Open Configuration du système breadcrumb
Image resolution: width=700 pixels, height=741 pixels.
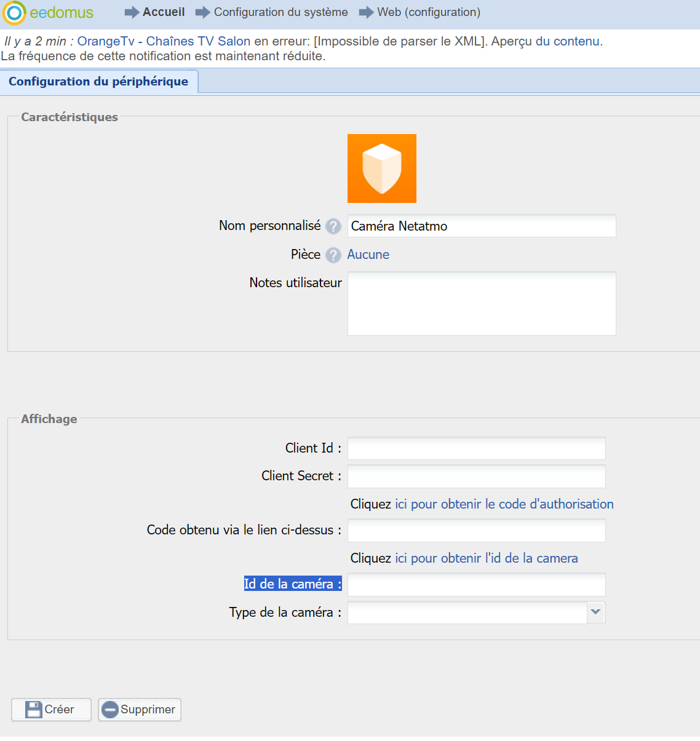pos(280,12)
